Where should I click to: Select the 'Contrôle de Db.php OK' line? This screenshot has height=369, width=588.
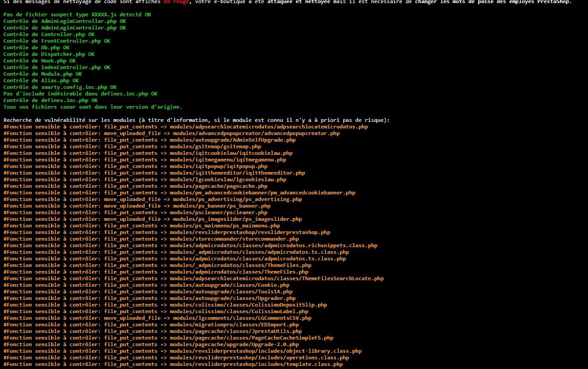click(36, 47)
